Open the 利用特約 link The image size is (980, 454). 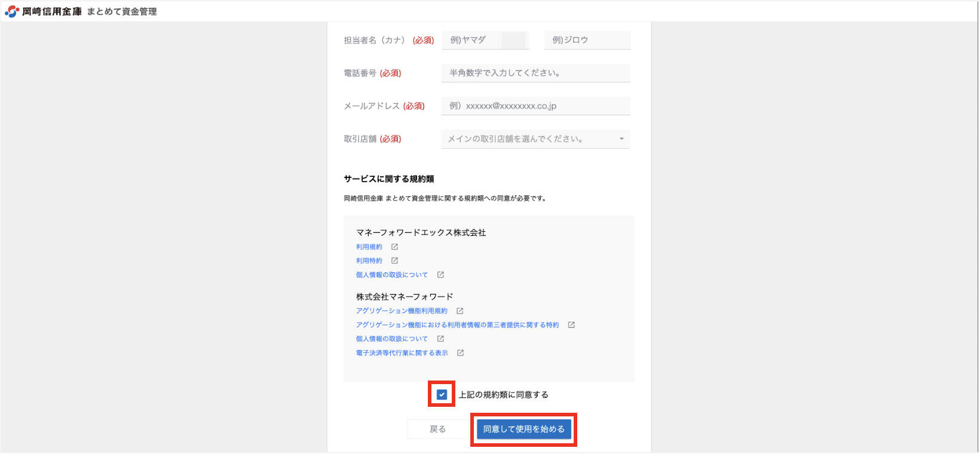click(369, 260)
